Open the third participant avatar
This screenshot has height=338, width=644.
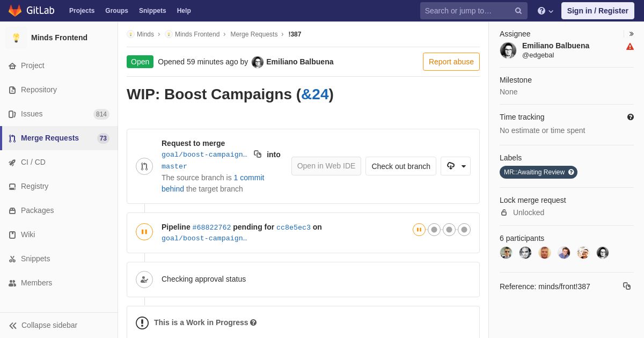545,253
